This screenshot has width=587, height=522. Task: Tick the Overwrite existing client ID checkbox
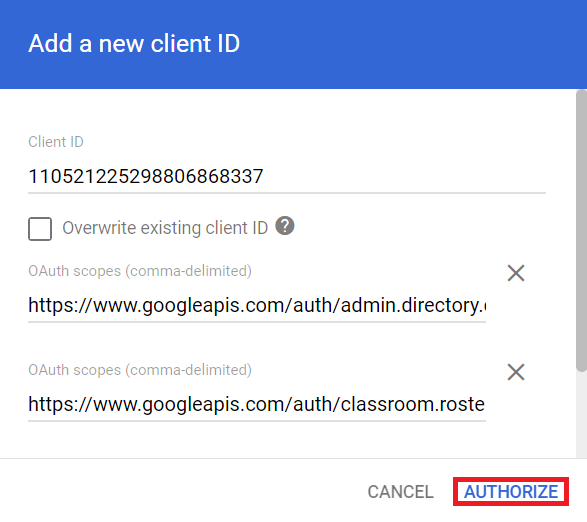click(40, 228)
